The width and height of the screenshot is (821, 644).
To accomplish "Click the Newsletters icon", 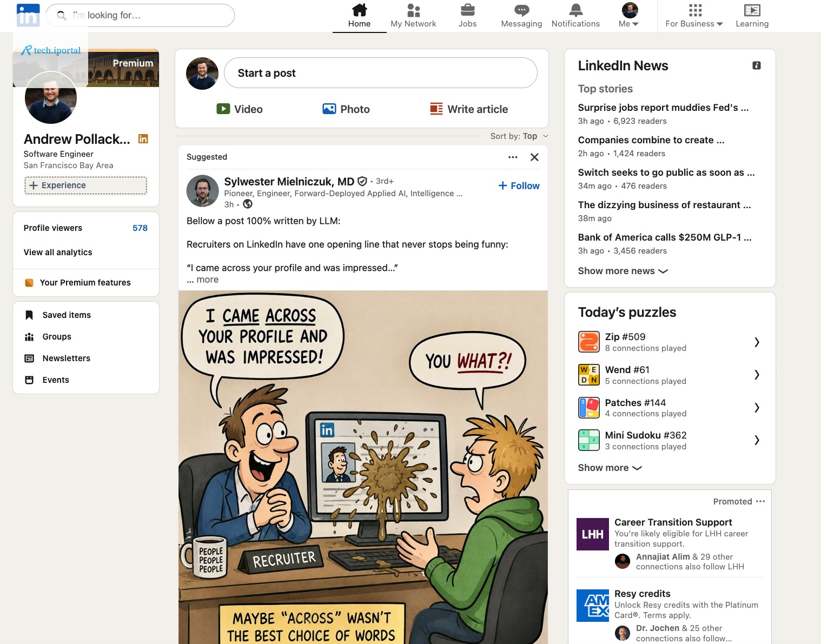I will (x=29, y=358).
